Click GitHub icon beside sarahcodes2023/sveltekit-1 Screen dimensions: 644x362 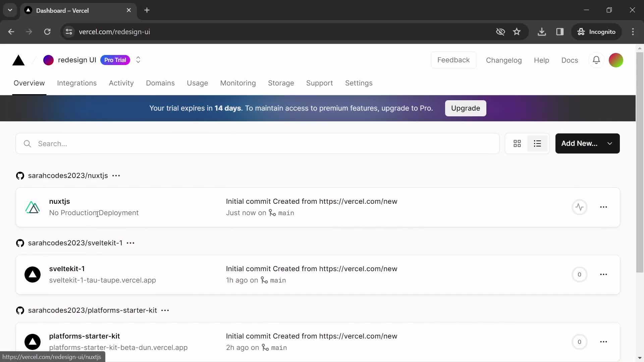coord(20,243)
